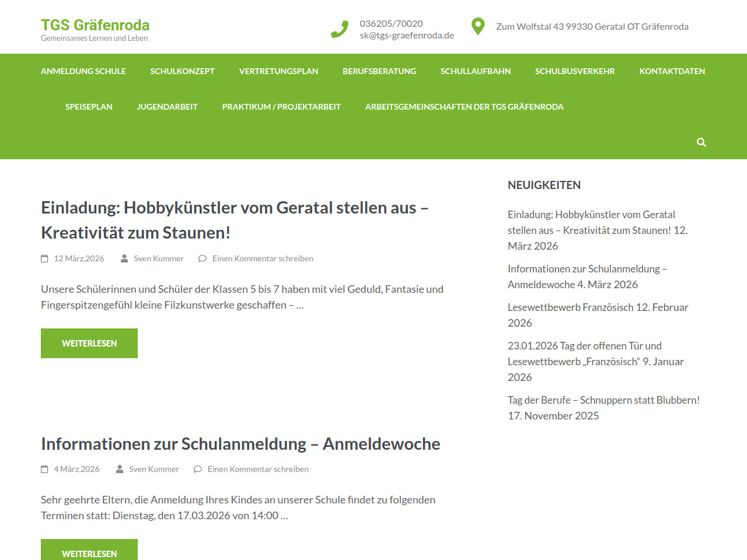
Task: Click the author icon on first post
Action: point(124,258)
